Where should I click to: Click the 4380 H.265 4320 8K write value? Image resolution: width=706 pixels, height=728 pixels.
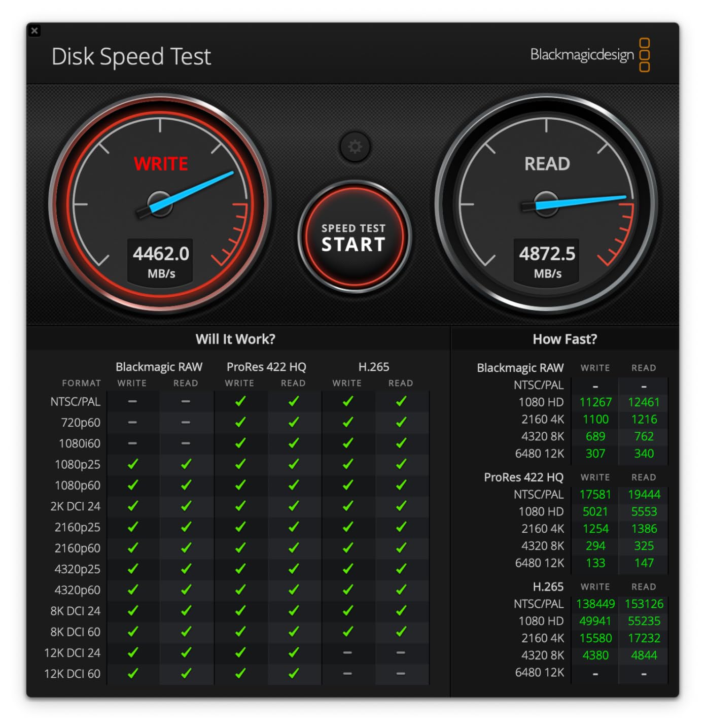(x=595, y=655)
